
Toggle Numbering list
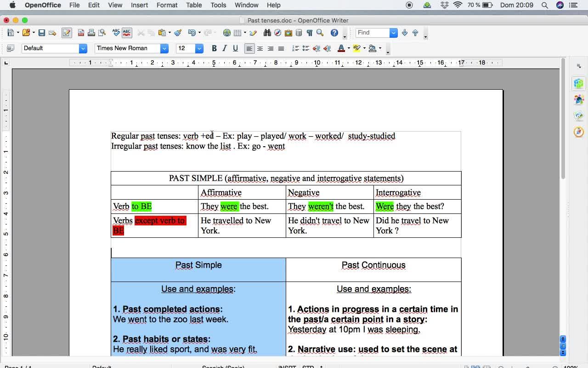click(x=295, y=48)
